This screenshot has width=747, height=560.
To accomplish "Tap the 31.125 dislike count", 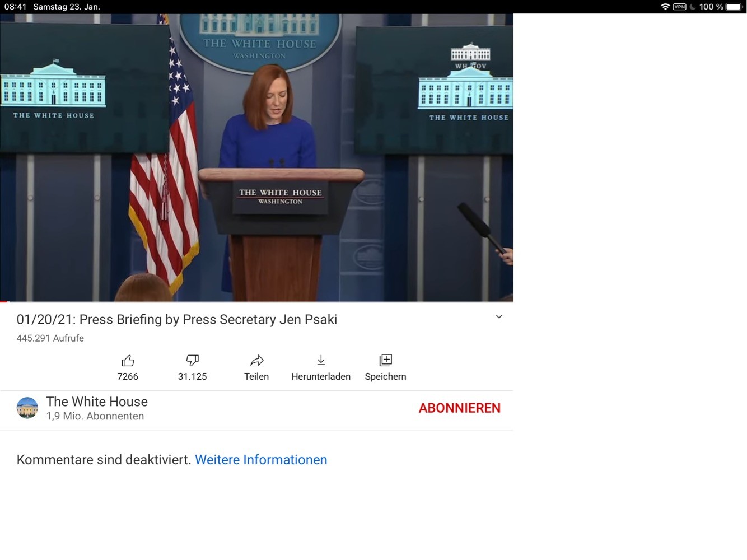I will coord(193,377).
